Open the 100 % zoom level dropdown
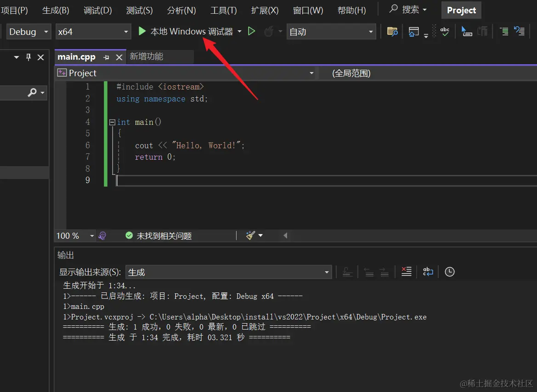The image size is (537, 392). tap(75, 235)
